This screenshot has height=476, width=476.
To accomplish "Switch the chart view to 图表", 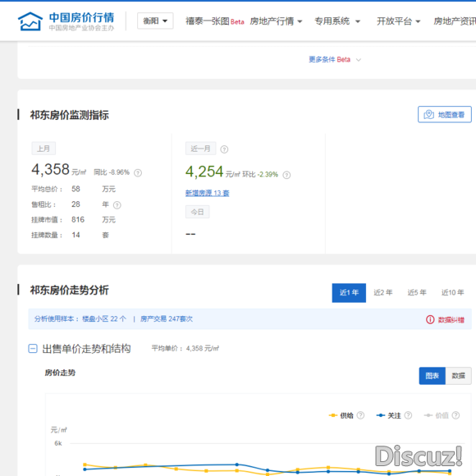I will 432,376.
